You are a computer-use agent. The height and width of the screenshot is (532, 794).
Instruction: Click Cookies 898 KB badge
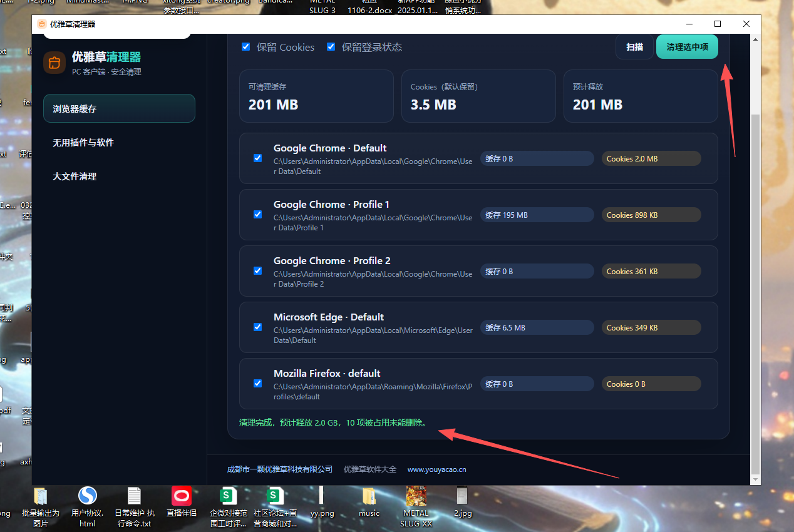(x=651, y=215)
